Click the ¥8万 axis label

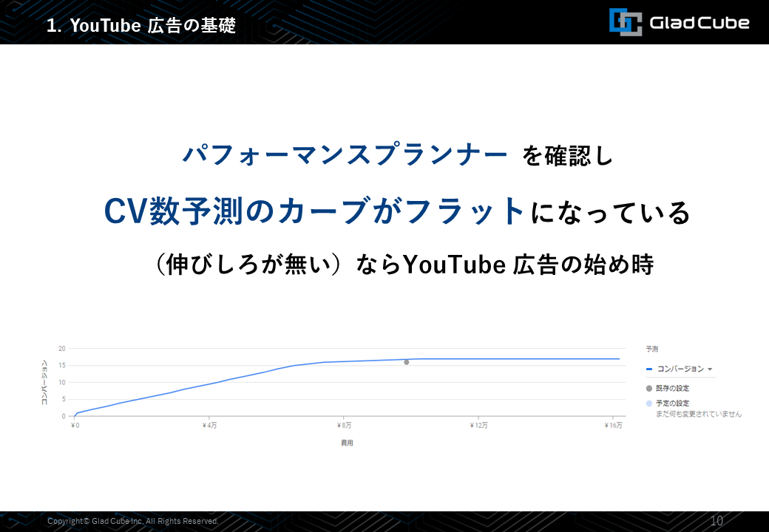(x=345, y=425)
